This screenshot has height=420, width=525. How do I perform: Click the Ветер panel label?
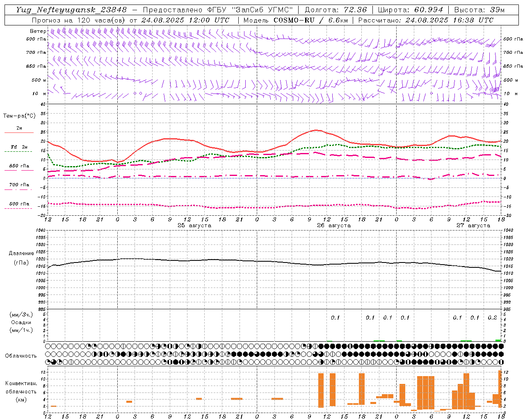pyautogui.click(x=38, y=31)
